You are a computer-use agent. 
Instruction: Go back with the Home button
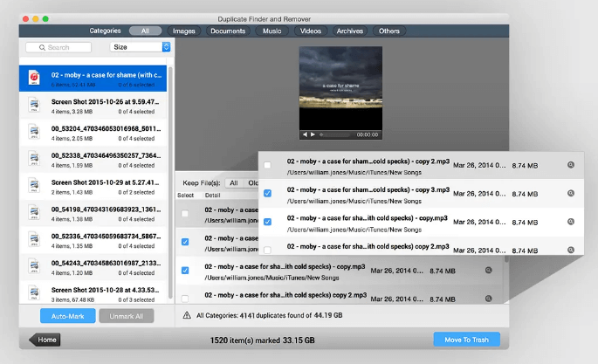click(x=45, y=340)
